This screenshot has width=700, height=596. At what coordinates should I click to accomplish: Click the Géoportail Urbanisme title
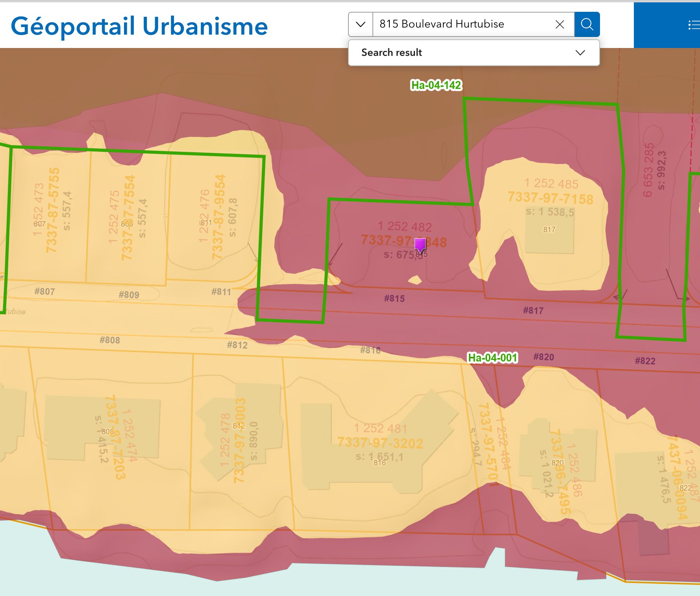pos(139,26)
